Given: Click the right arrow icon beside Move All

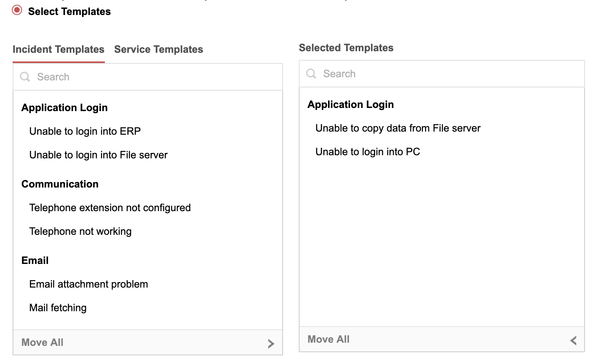Looking at the screenshot, I should click(271, 343).
